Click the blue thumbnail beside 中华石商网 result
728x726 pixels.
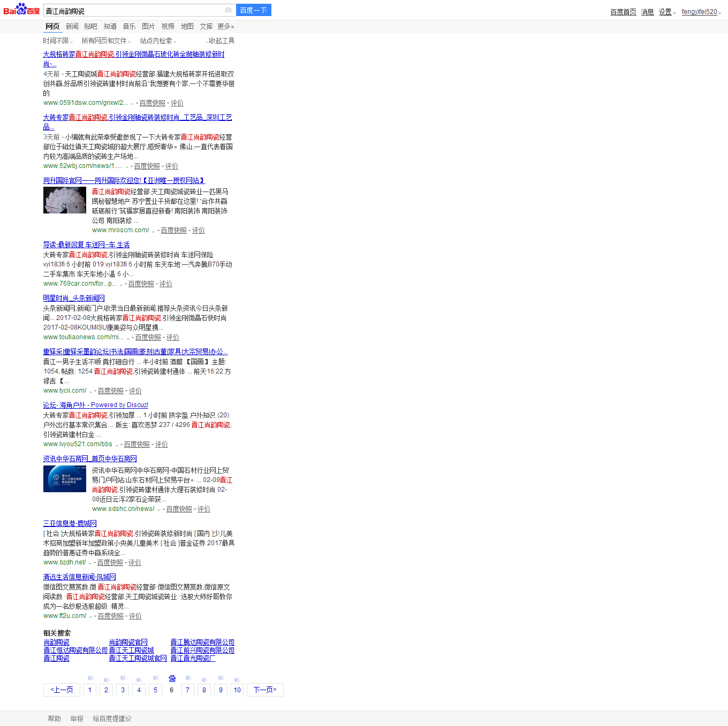(x=65, y=479)
